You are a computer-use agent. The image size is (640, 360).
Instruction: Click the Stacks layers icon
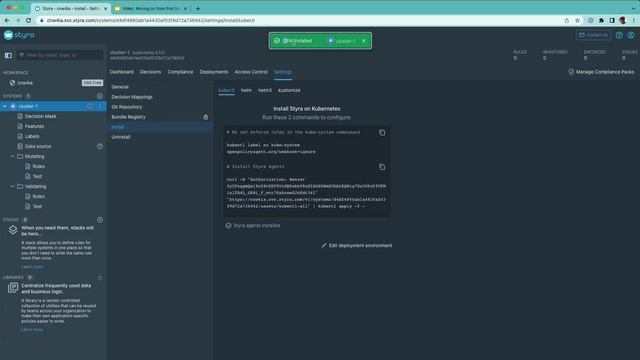coord(13,230)
